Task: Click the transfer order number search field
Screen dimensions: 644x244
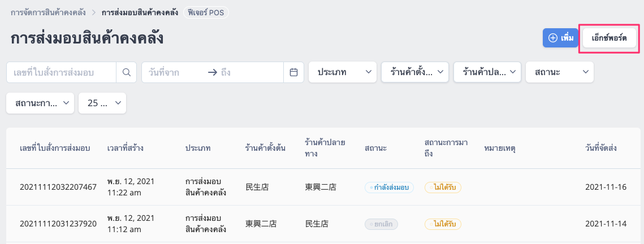Action: point(62,72)
